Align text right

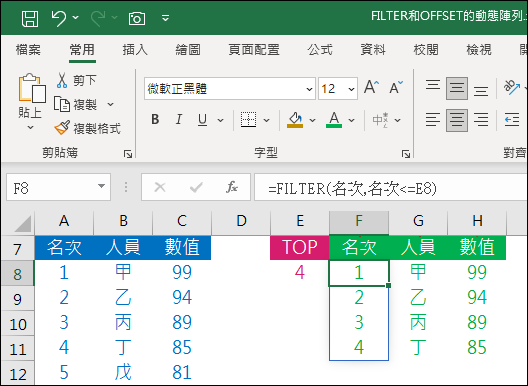[481, 120]
